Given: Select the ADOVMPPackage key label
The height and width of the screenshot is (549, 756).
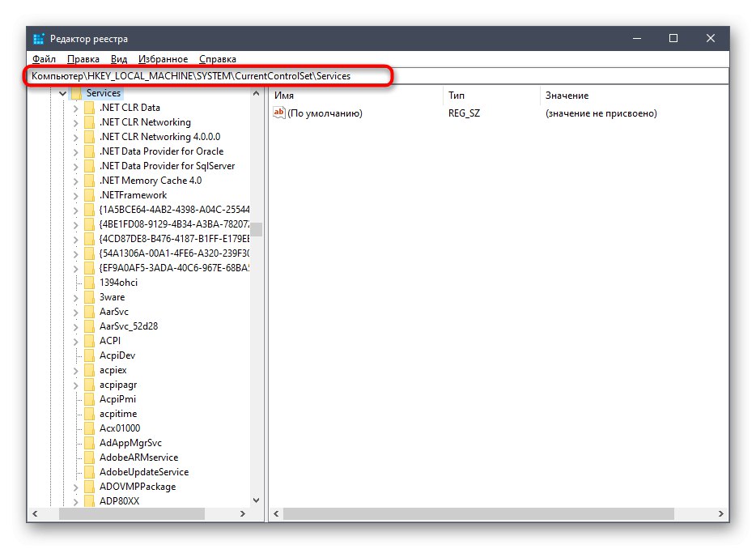Looking at the screenshot, I should tap(138, 487).
